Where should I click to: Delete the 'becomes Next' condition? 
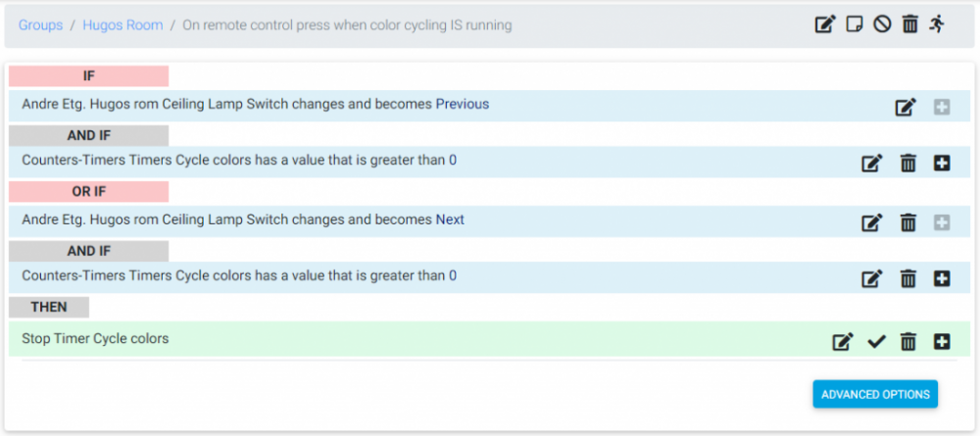click(x=908, y=222)
